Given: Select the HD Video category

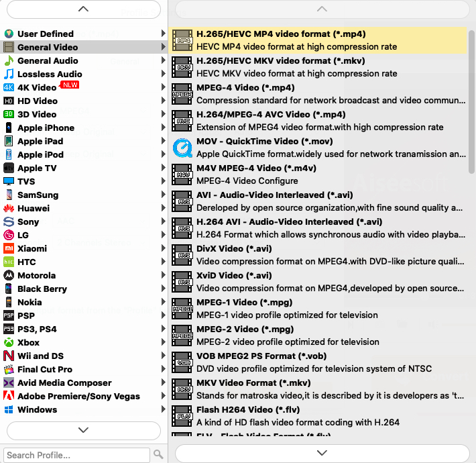Looking at the screenshot, I should pyautogui.click(x=84, y=101).
